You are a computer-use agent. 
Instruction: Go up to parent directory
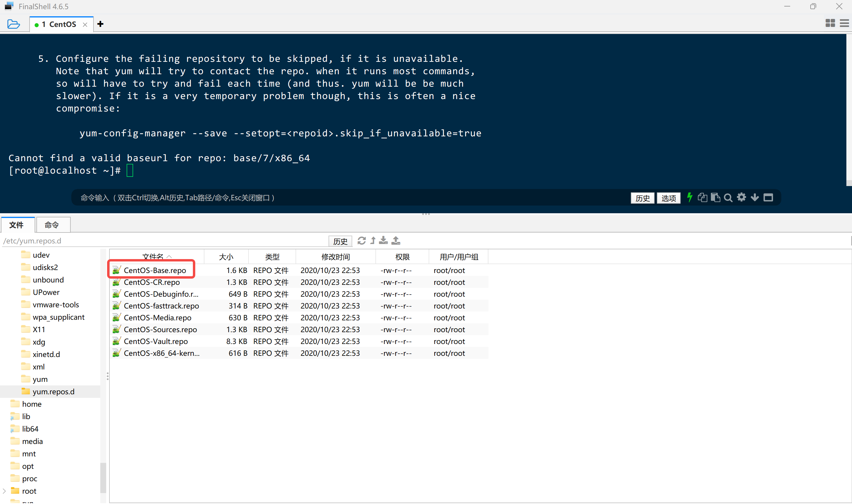pyautogui.click(x=373, y=240)
